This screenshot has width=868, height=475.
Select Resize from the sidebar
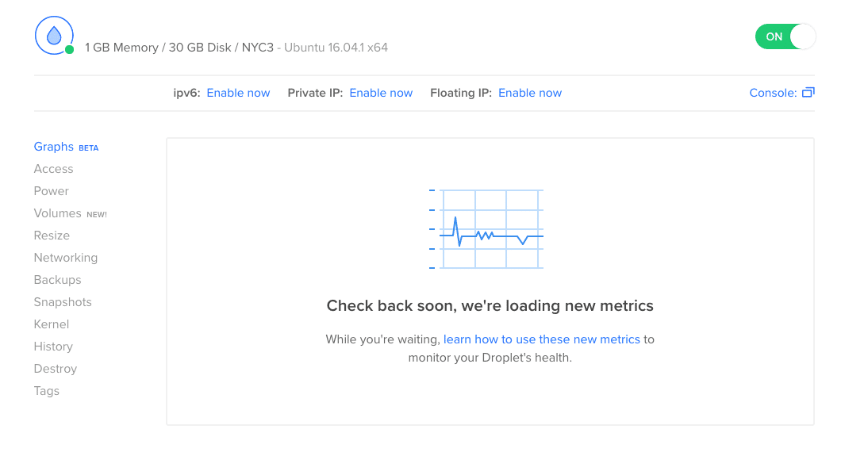point(52,235)
